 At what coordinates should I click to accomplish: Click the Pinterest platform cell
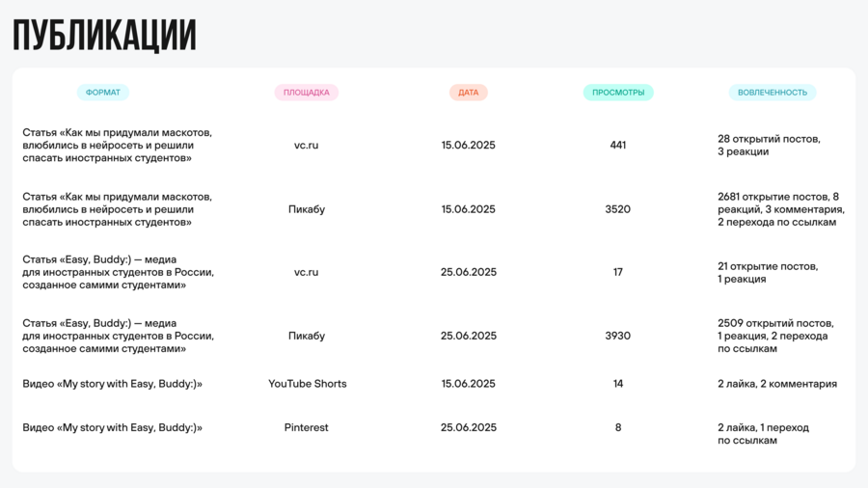(307, 427)
